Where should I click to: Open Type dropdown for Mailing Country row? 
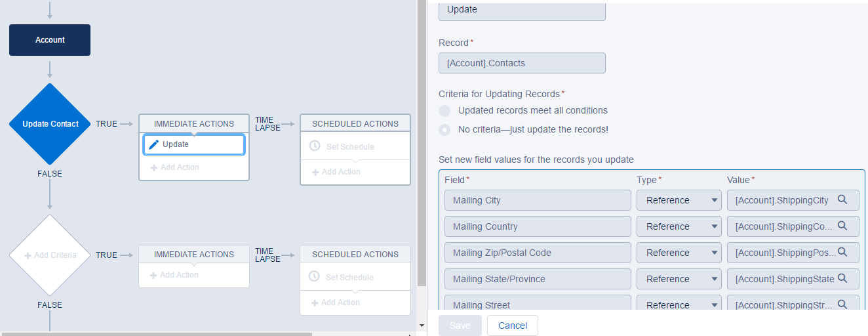click(679, 226)
